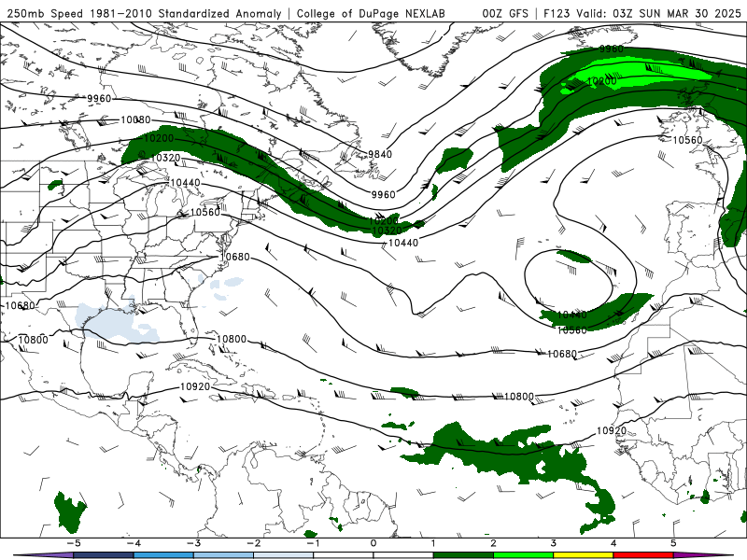Click the colorbar tick label "0"

click(373, 543)
